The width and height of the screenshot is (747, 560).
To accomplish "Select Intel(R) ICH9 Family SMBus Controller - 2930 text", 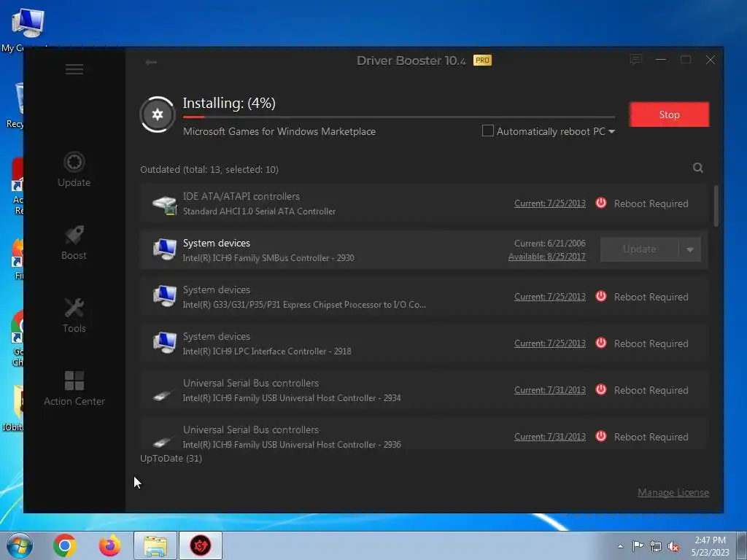I will 268,258.
